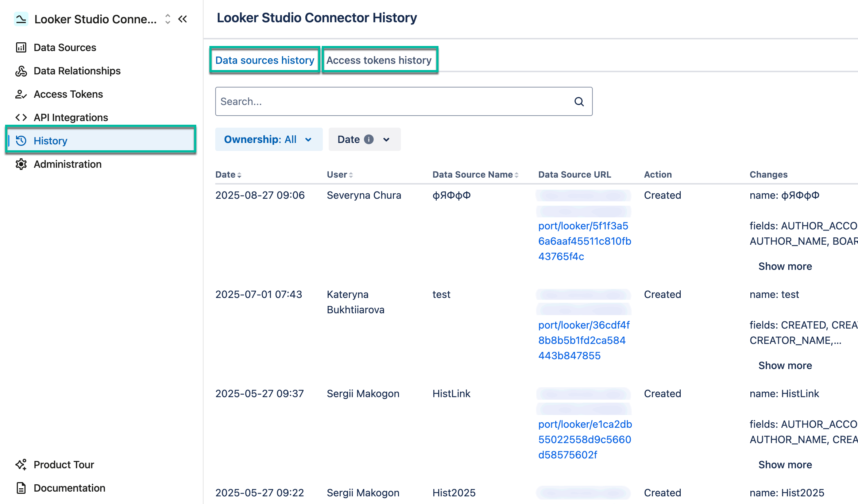Open the Data Sources section via its chart icon
This screenshot has width=858, height=504.
point(21,47)
